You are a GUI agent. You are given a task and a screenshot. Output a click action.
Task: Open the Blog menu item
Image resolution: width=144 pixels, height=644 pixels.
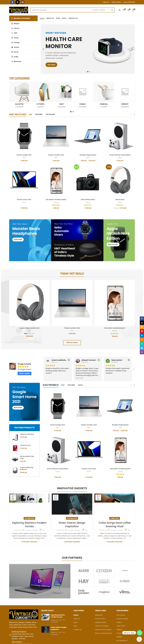64,18
